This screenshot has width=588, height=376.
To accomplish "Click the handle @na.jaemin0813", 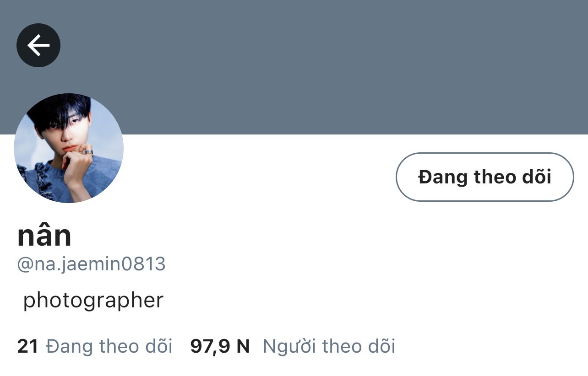I will coord(91,265).
